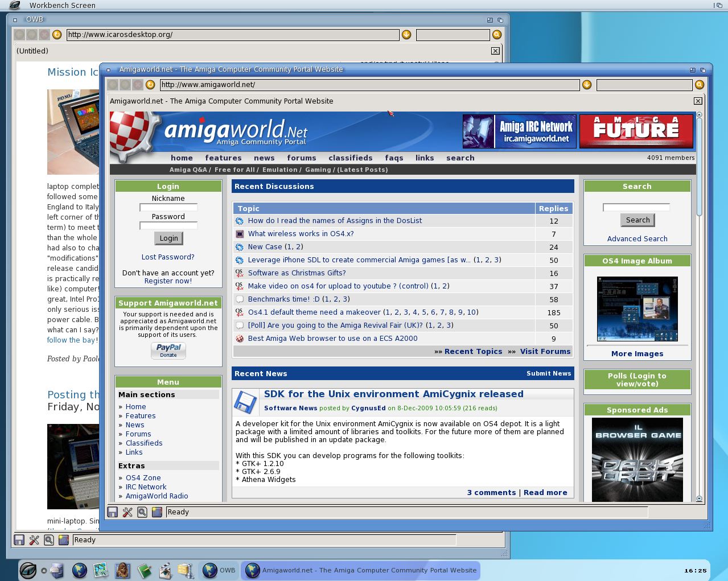Open the faqs navigation item
The width and height of the screenshot is (728, 581).
[x=394, y=158]
